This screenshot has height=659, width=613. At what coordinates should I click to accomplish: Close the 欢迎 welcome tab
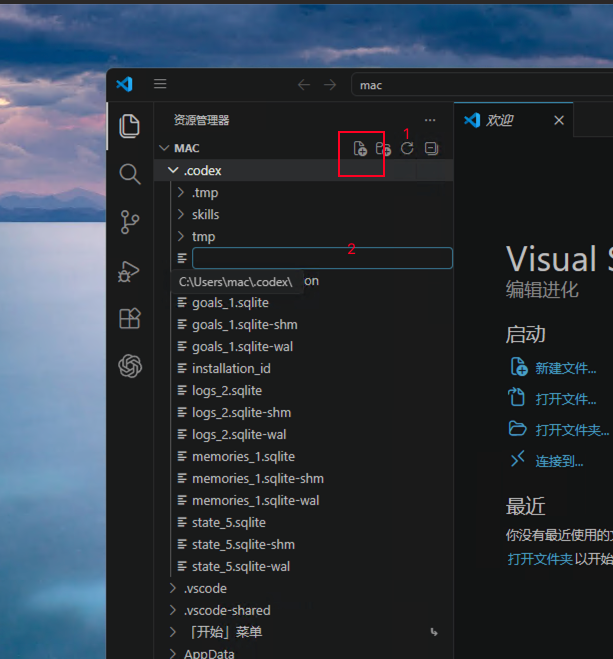click(x=559, y=121)
